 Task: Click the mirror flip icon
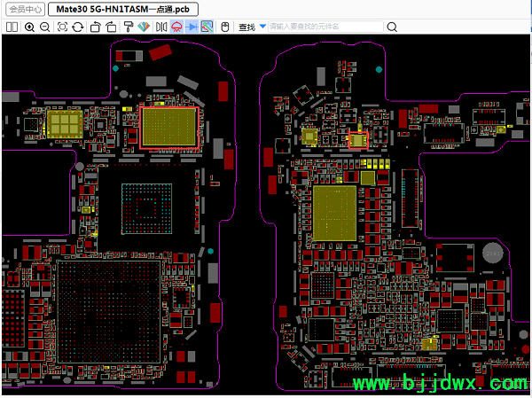(x=161, y=27)
